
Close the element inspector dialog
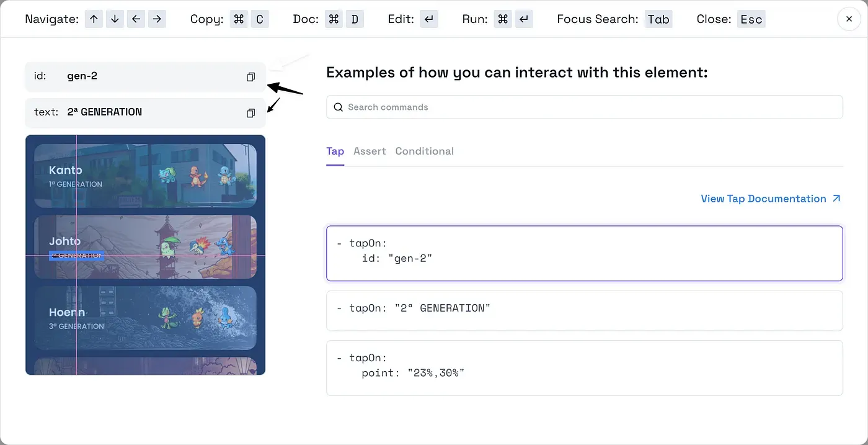(x=849, y=19)
